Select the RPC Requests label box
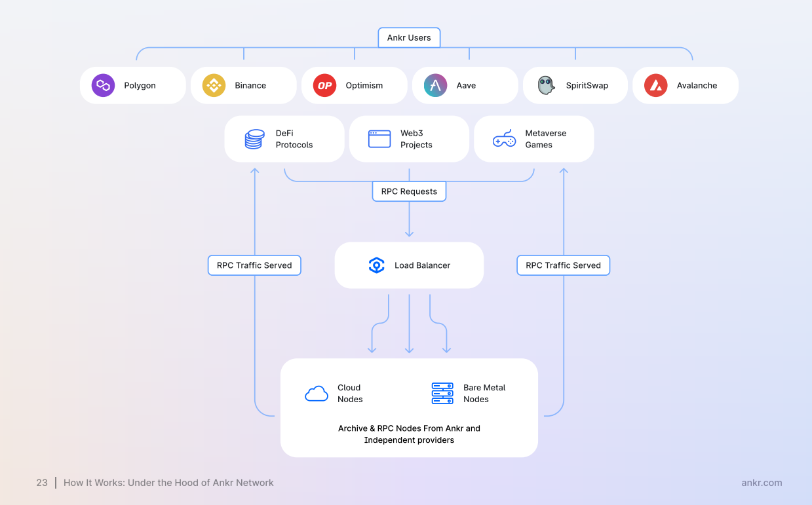This screenshot has width=812, height=505. (409, 191)
